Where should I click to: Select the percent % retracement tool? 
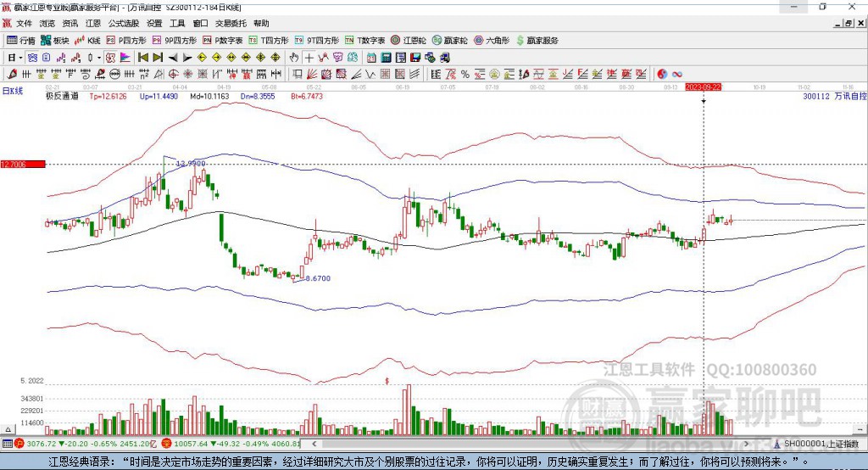465,74
